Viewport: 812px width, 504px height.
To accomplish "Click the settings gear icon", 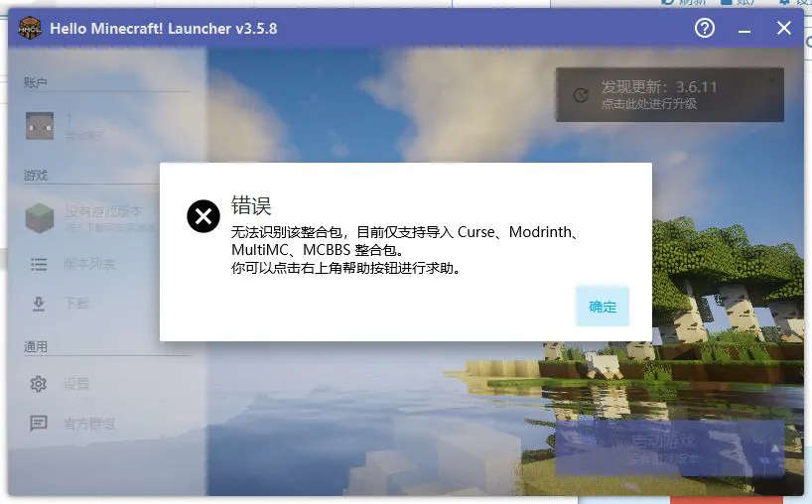I will click(x=39, y=384).
